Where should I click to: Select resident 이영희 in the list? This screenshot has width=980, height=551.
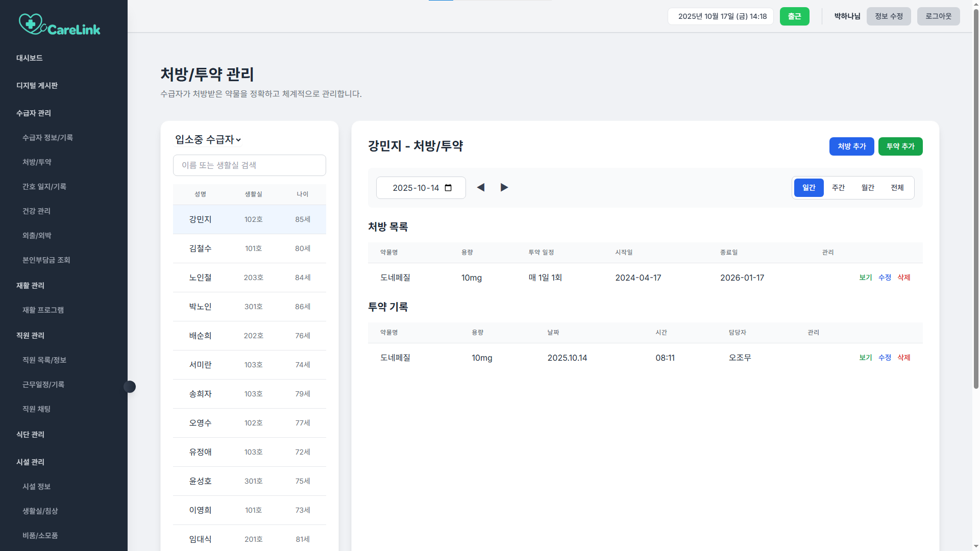click(250, 510)
